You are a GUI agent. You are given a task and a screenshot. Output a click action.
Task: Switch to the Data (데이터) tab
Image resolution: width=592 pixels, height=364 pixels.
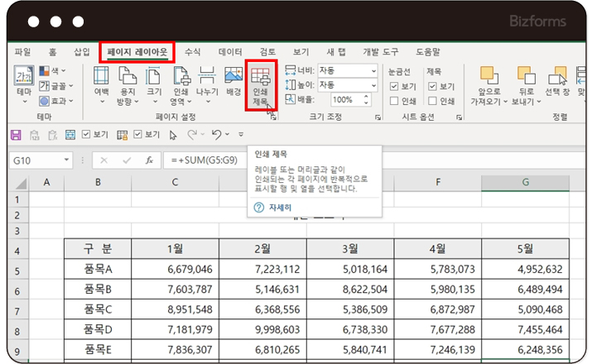(x=230, y=51)
